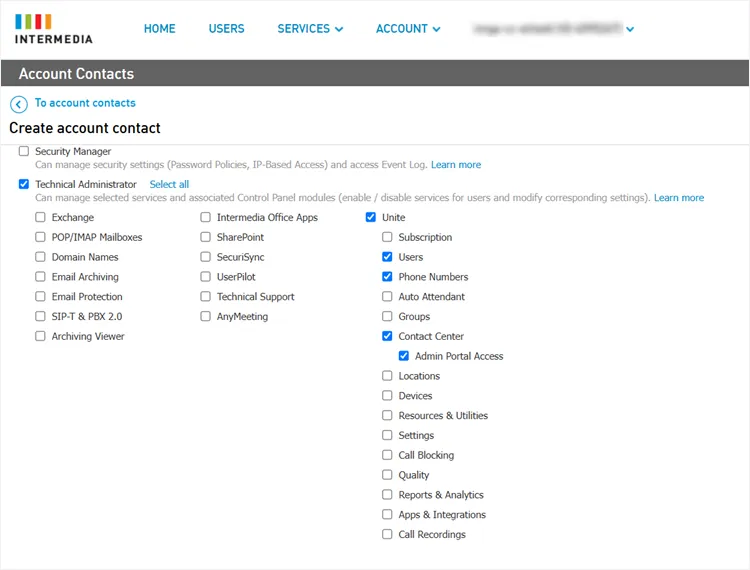This screenshot has height=570, width=750.
Task: Tick the Call Recordings checkbox
Action: (387, 534)
